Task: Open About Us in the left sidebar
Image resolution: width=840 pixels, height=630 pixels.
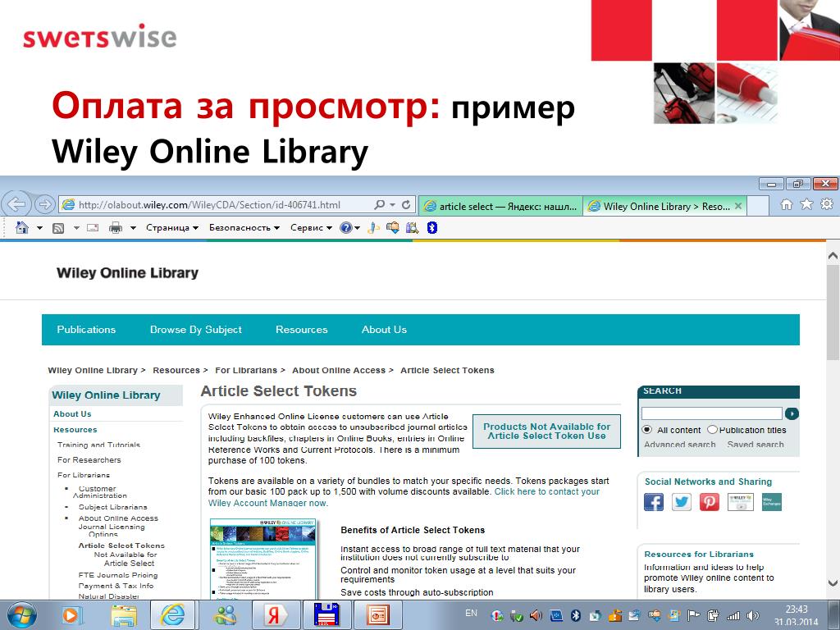Action: pos(72,413)
